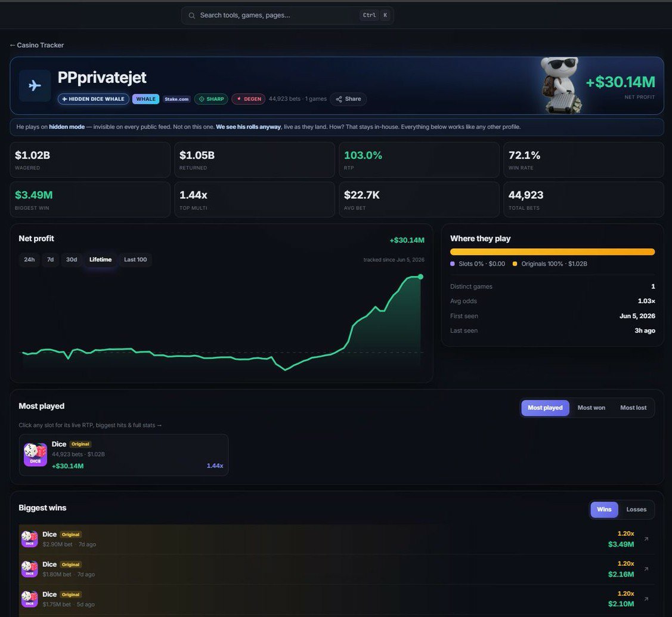Click the $22.7K Avg Bet stat card
Screen dimensions: 672x617
click(419, 200)
